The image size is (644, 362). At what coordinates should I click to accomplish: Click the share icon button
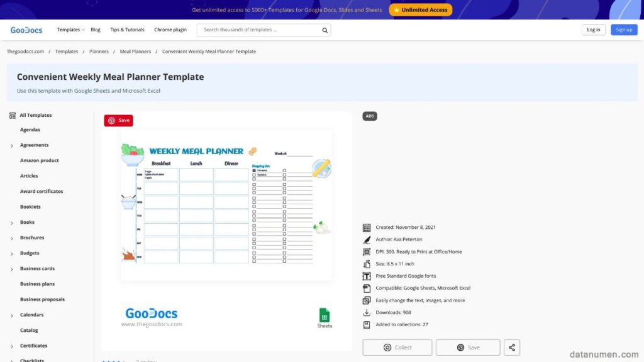coord(512,348)
